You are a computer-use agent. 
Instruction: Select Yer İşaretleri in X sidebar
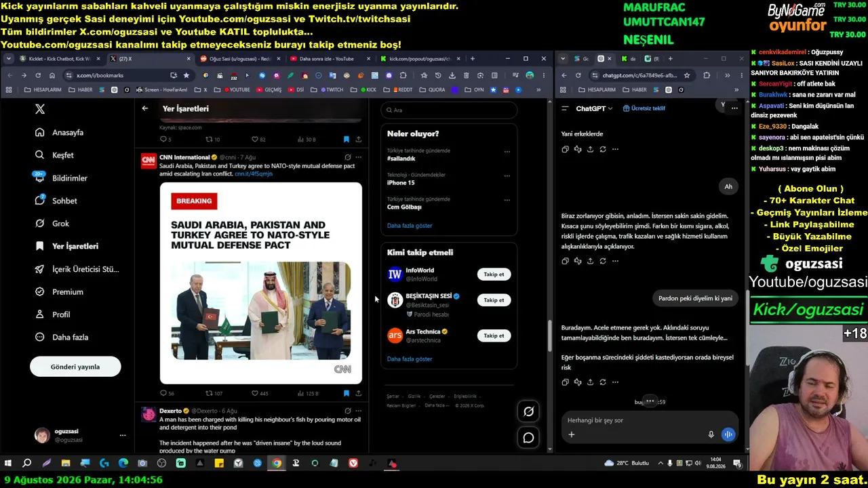pyautogui.click(x=66, y=246)
